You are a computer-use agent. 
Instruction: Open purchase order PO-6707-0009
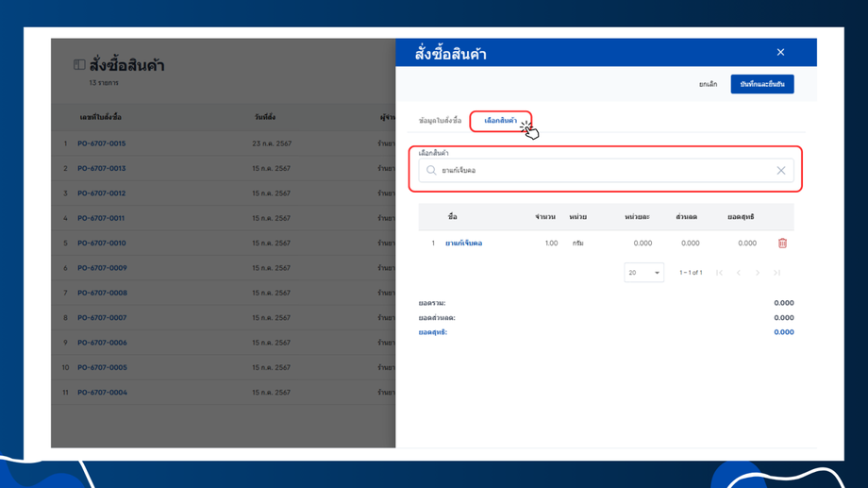[x=102, y=268]
